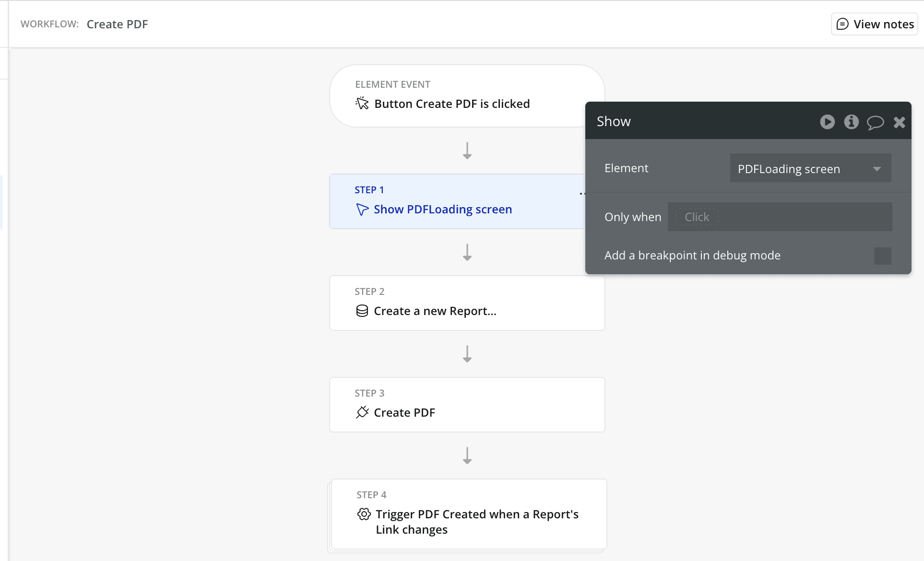The image size is (924, 561).
Task: Click the database icon on Step 2
Action: [x=362, y=311]
